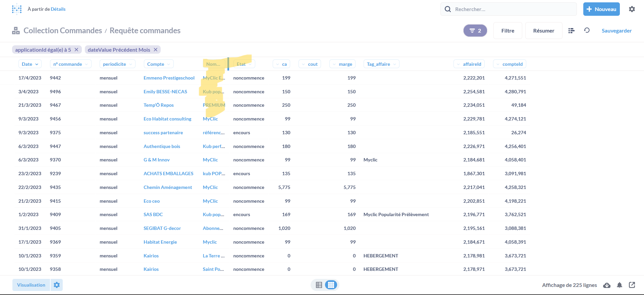Viewport: 644px width, 295px height.
Task: Open alerts bell icon
Action: (620, 285)
